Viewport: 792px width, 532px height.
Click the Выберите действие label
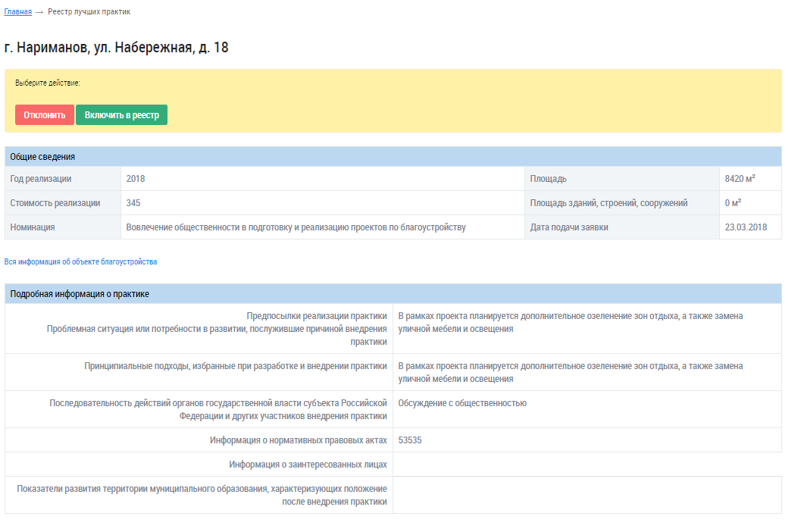(x=48, y=83)
